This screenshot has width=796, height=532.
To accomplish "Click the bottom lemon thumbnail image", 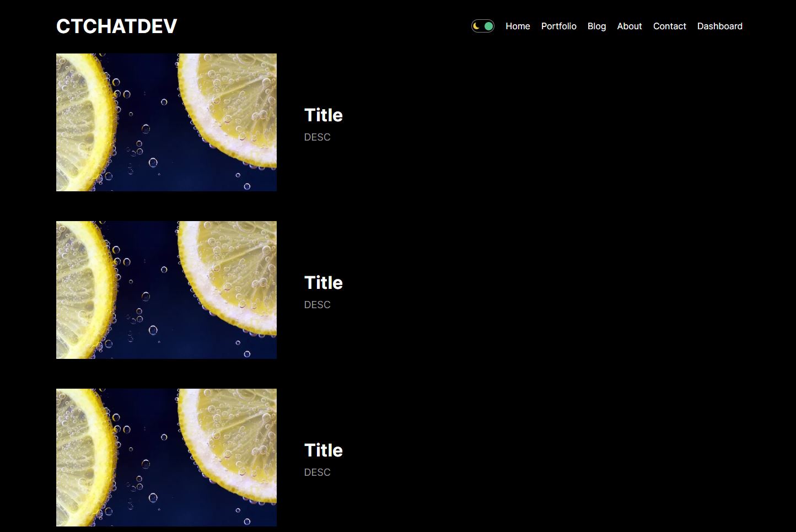I will (166, 457).
